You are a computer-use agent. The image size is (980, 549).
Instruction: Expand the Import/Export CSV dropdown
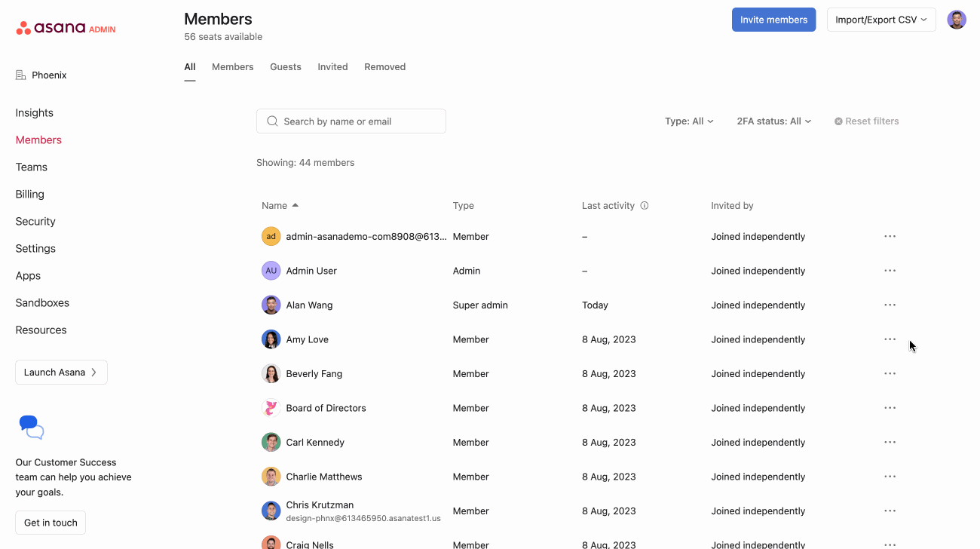pos(880,20)
